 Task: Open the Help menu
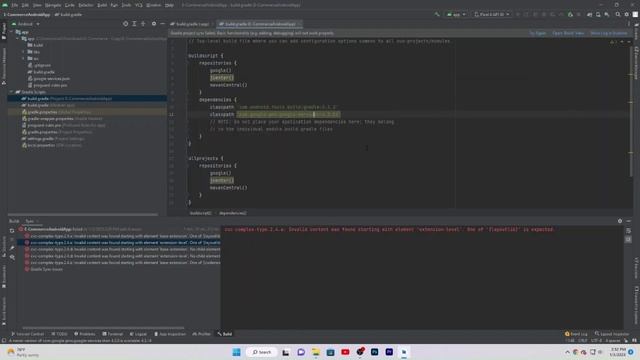pyautogui.click(x=169, y=5)
